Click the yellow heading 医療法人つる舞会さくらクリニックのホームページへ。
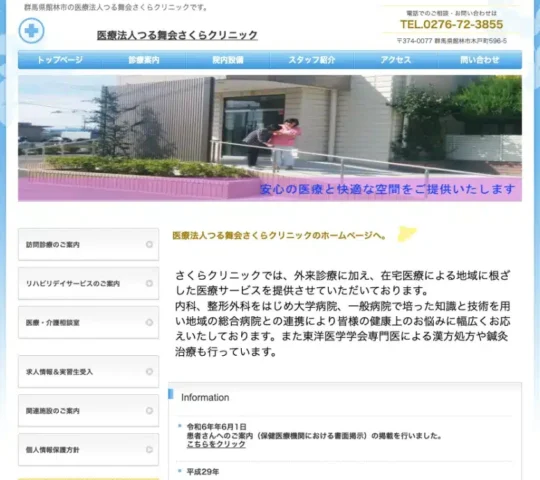540x480 pixels. pos(279,236)
